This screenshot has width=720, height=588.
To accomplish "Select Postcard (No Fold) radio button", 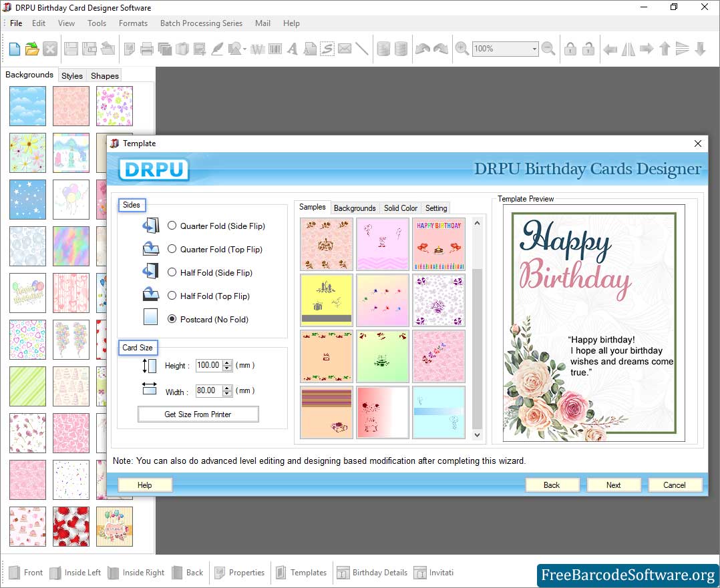I will click(172, 319).
